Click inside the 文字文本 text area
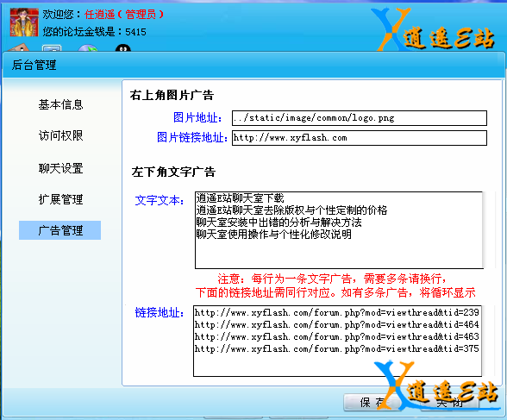The height and width of the screenshot is (420, 507). point(338,230)
